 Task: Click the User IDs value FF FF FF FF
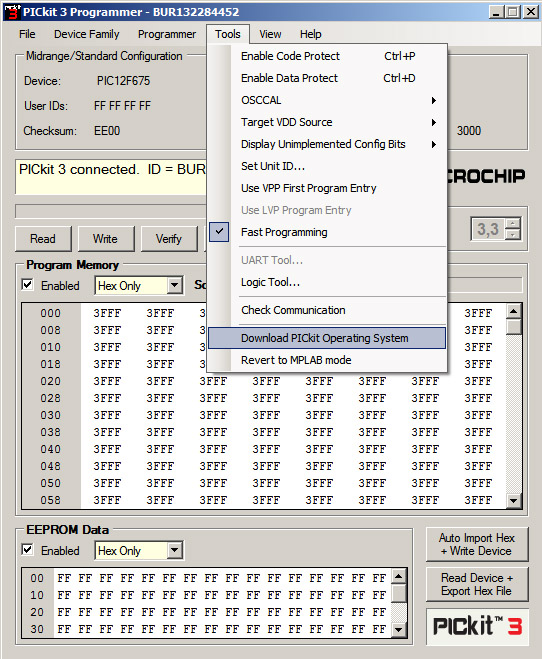tap(122, 105)
